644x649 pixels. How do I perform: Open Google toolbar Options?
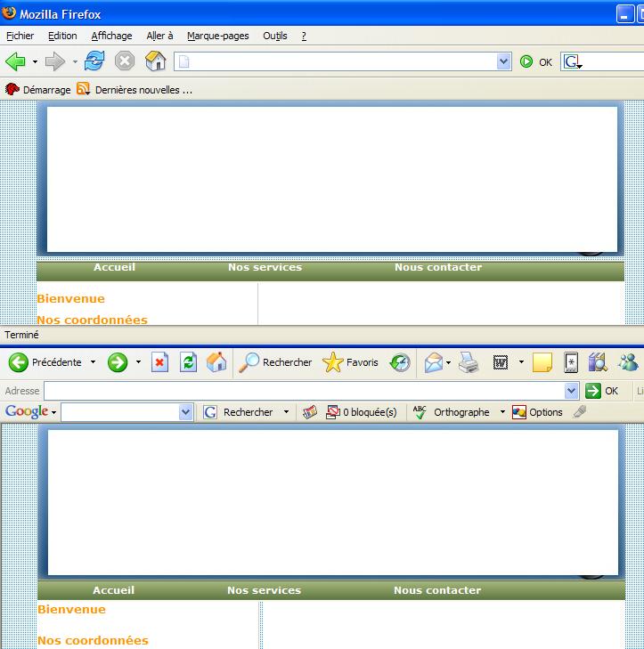537,412
